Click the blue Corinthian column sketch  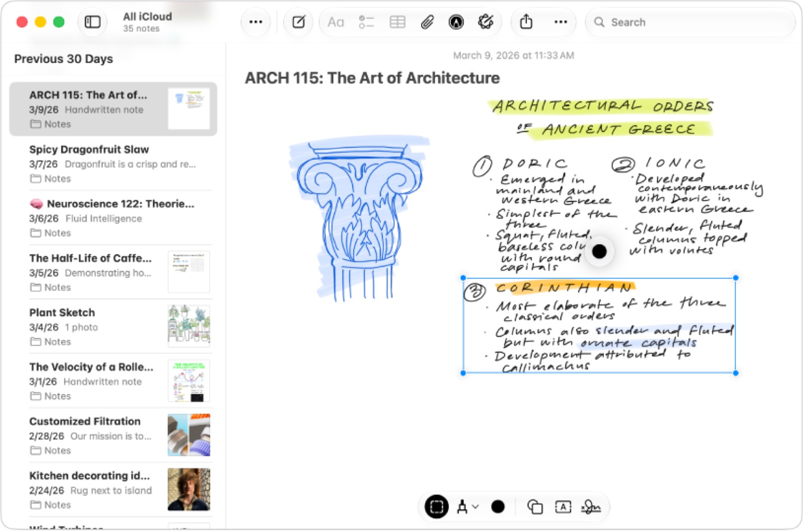point(359,218)
